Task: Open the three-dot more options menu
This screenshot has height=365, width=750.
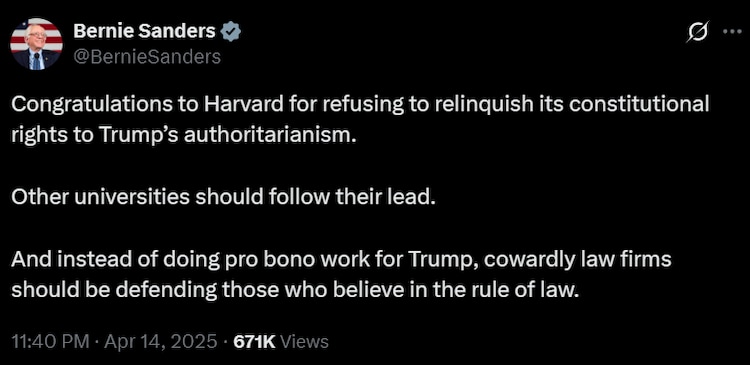Action: [x=731, y=32]
